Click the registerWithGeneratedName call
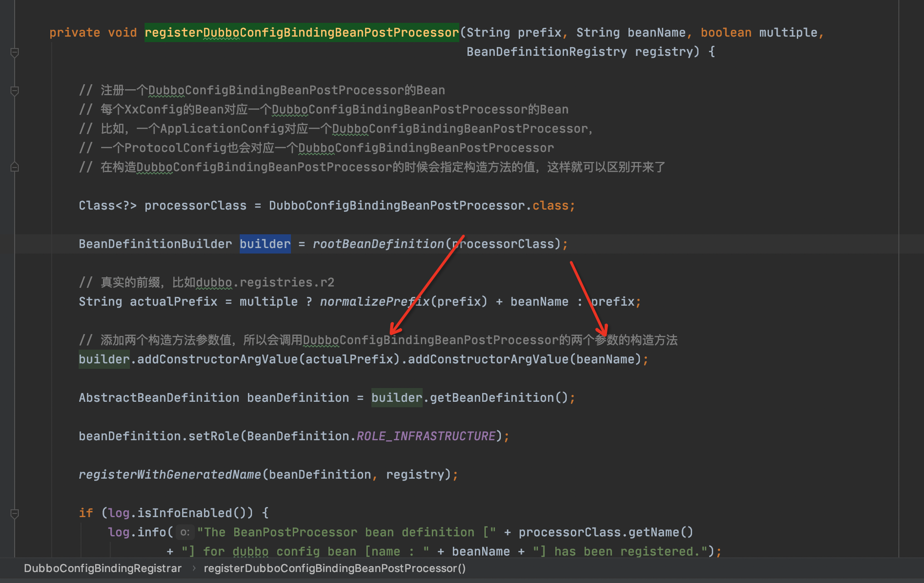This screenshot has width=924, height=583. click(x=170, y=475)
